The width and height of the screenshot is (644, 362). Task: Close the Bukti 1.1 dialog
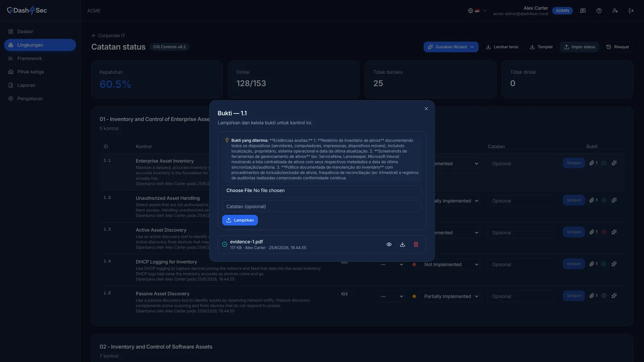click(426, 109)
